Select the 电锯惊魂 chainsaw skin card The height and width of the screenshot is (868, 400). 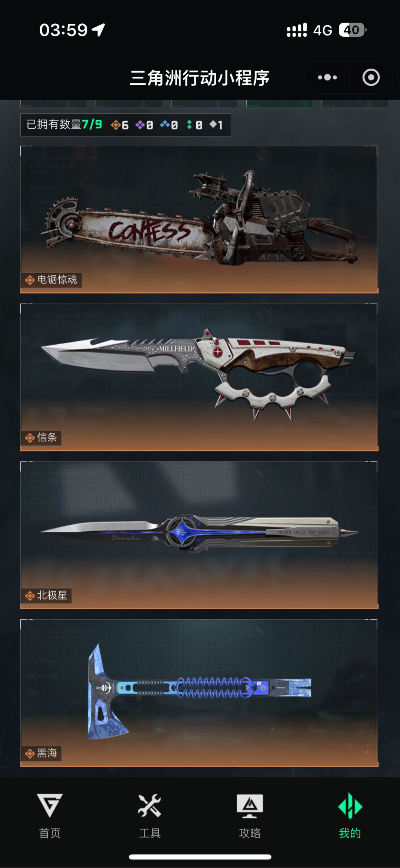click(199, 219)
